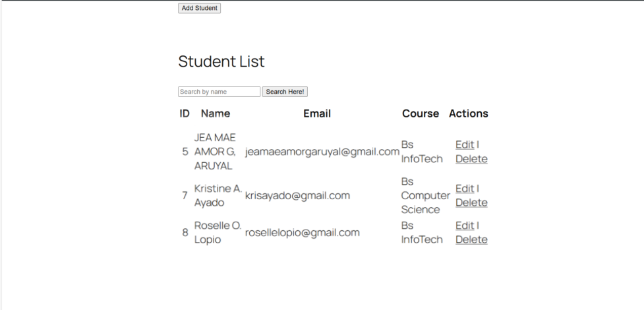
Task: Edit the JEA MAE AMOR G. ARUYAL record
Action: [x=464, y=144]
